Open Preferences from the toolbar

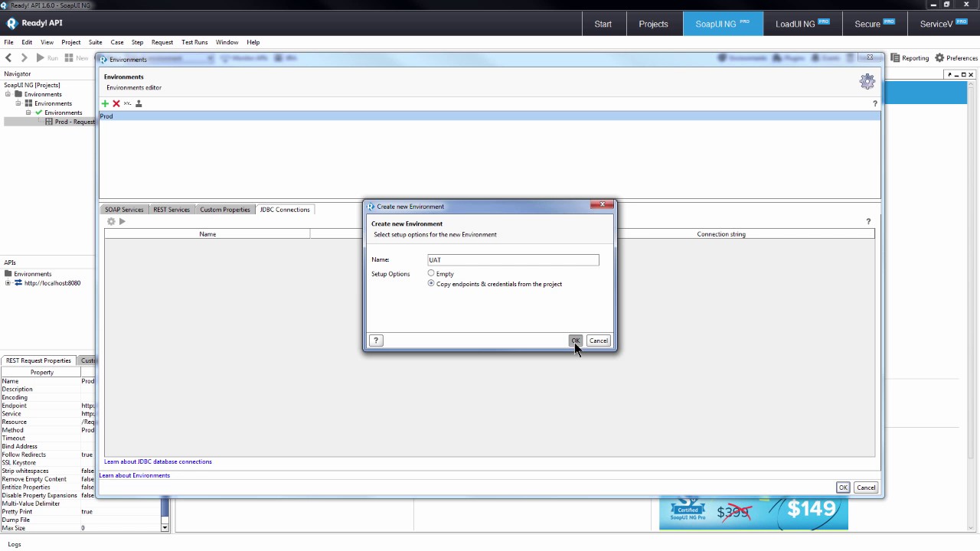point(956,58)
